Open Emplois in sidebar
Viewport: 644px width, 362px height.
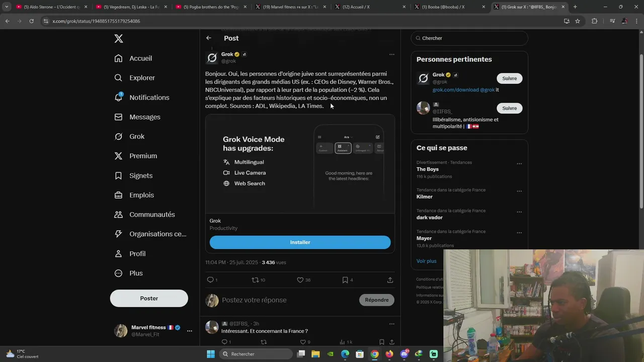tap(134, 195)
